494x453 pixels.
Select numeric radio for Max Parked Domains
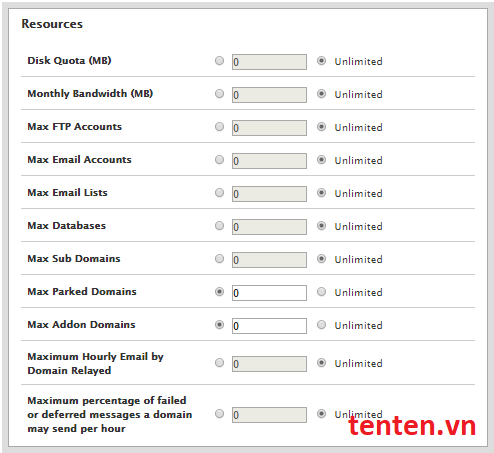219,292
